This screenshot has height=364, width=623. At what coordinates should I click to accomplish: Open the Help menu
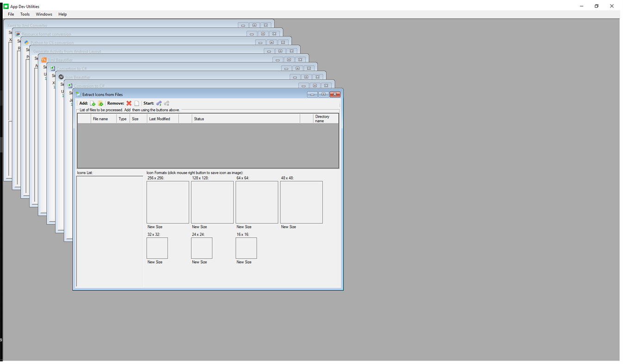click(62, 14)
